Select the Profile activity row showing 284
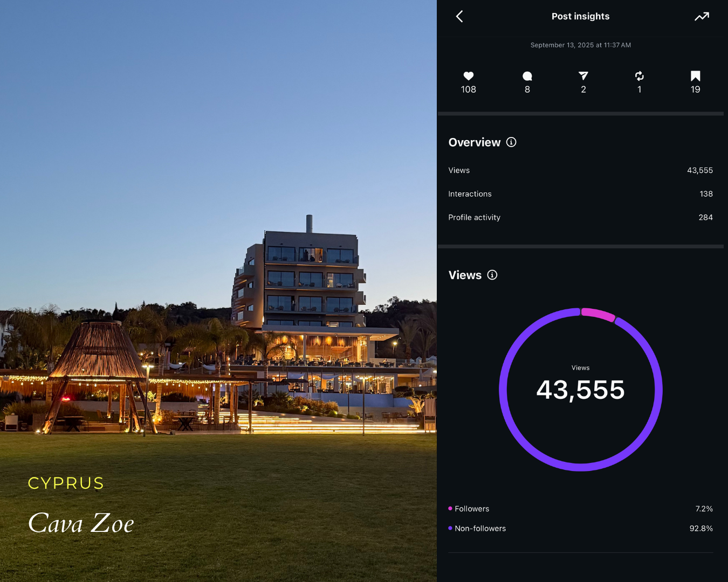Image resolution: width=728 pixels, height=582 pixels. tap(581, 218)
